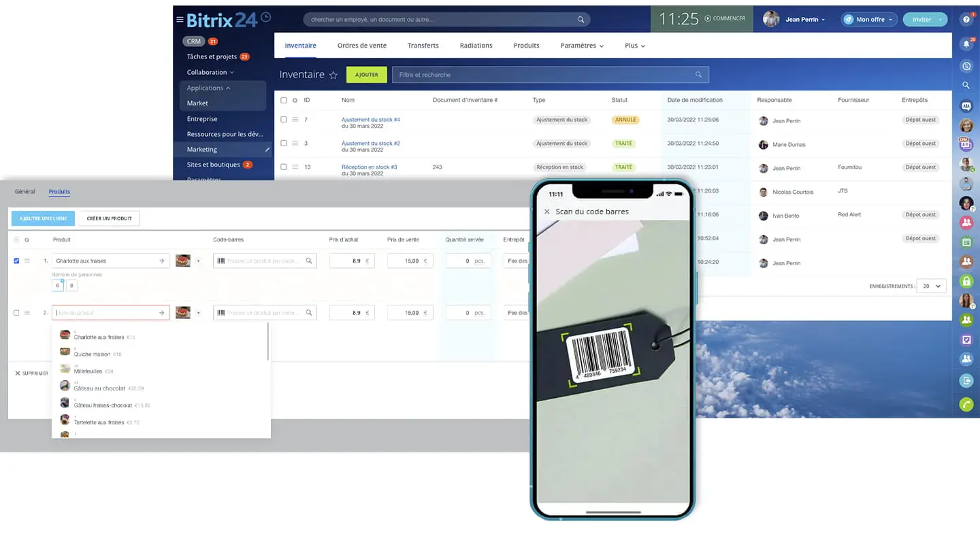Select checkbox for Ajustement du stock #4

click(284, 120)
